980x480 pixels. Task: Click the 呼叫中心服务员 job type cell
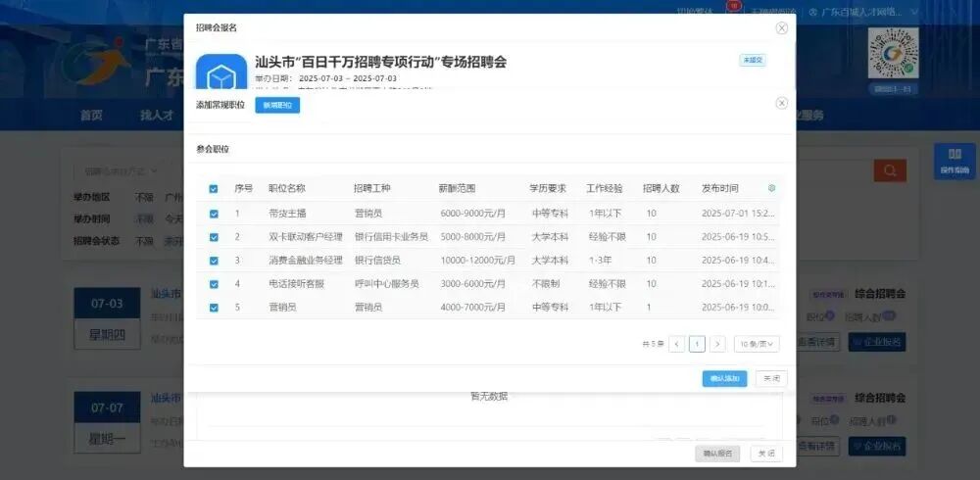386,284
